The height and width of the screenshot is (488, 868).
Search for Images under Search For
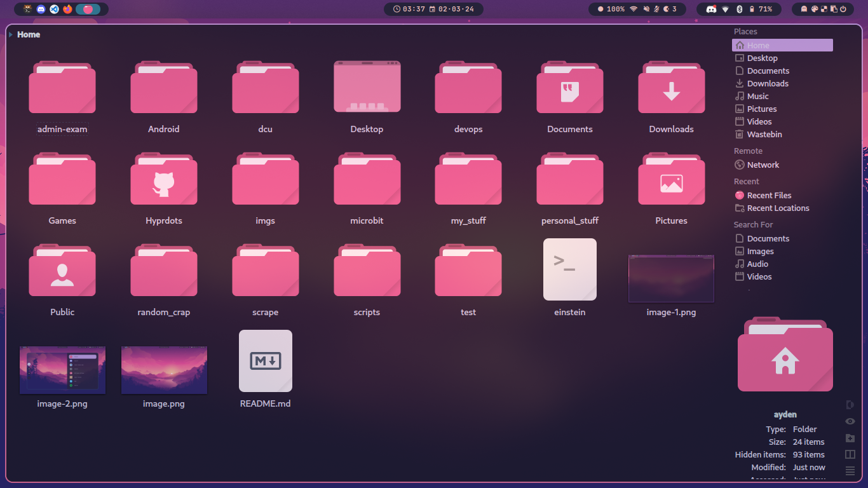(782, 251)
